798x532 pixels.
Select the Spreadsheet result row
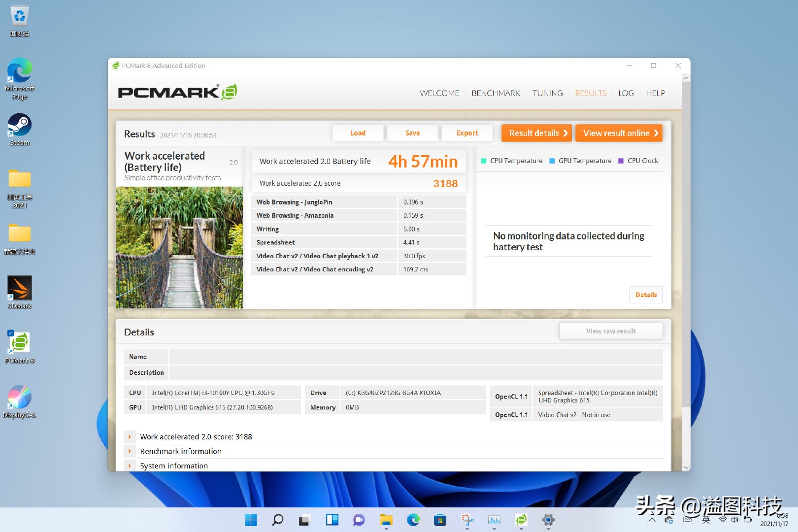359,242
